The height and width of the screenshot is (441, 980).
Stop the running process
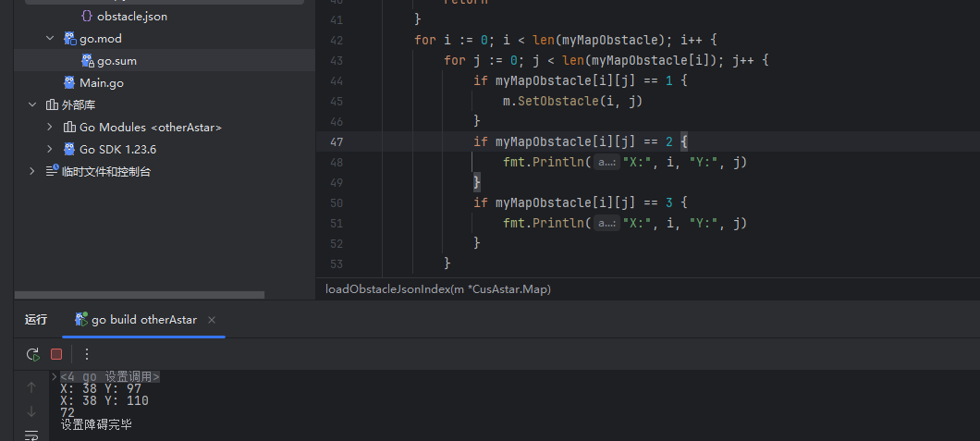pos(56,354)
